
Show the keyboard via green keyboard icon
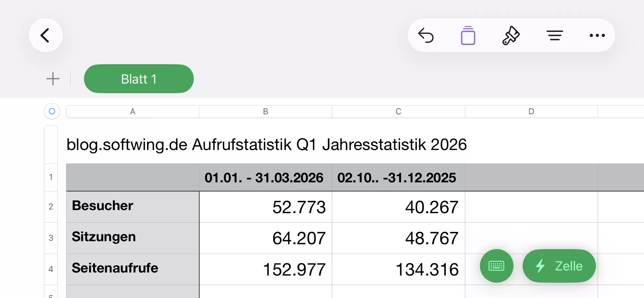pos(496,266)
